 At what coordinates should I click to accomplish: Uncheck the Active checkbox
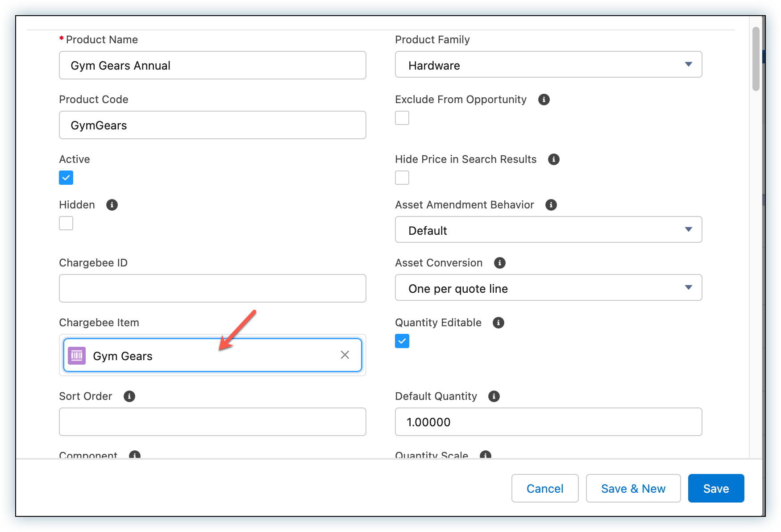66,178
